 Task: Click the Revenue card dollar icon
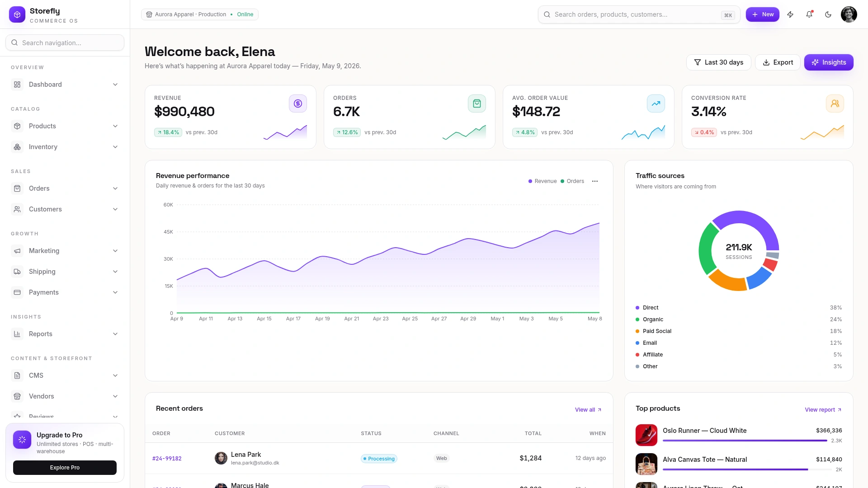point(298,103)
